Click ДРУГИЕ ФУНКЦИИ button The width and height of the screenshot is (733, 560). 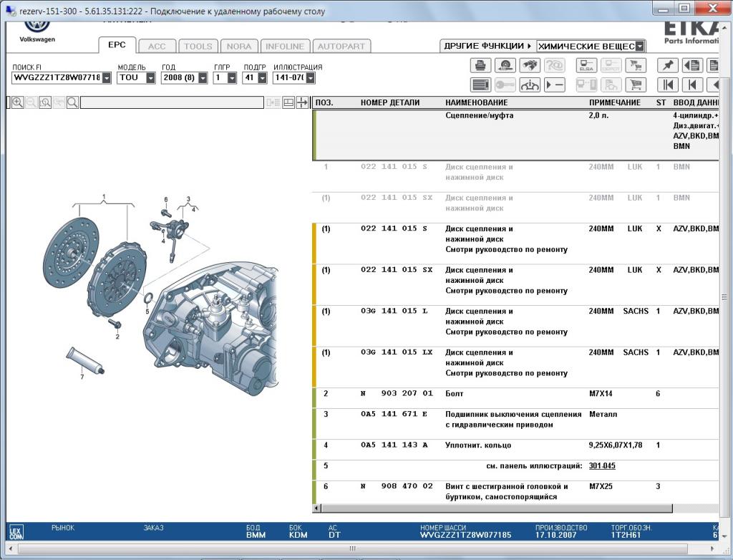[x=487, y=46]
